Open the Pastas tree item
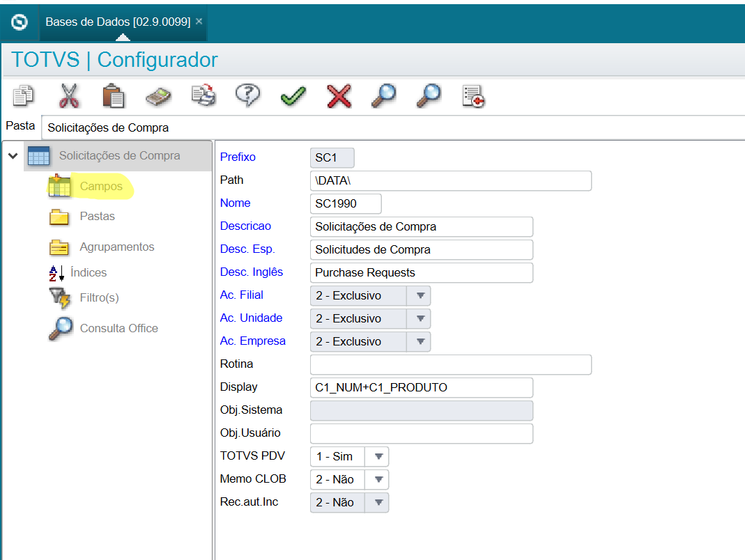This screenshot has height=560, width=745. point(98,216)
